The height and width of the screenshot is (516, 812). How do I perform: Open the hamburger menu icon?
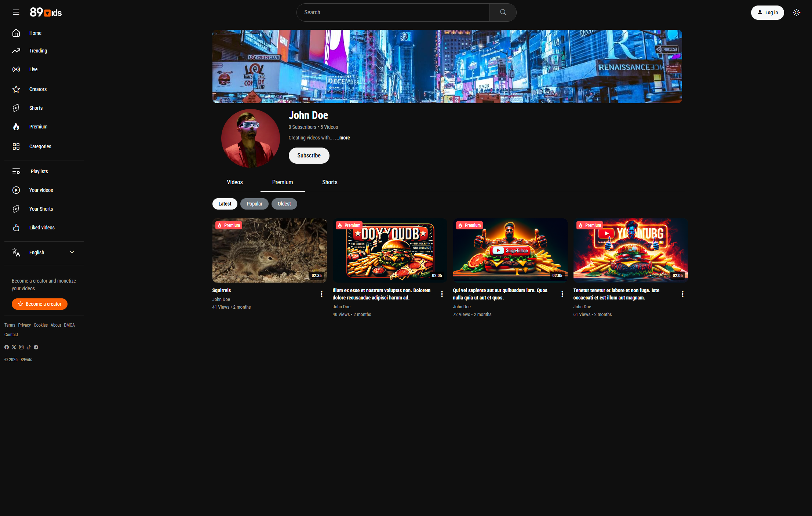[16, 12]
